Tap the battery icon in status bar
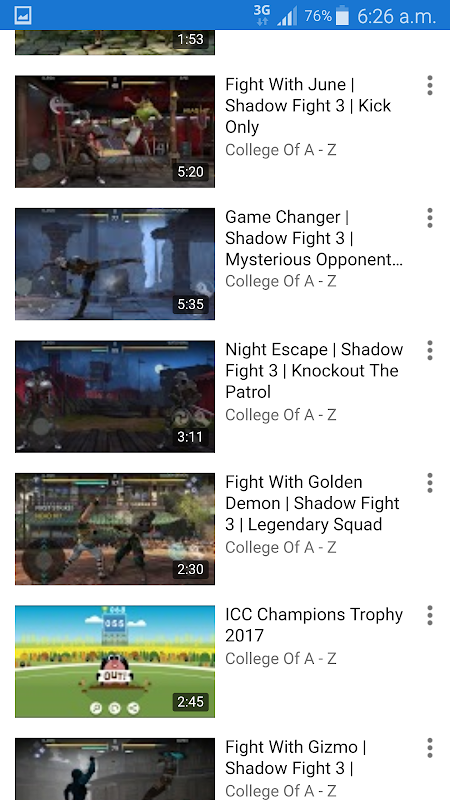This screenshot has height=800, width=450. coord(342,16)
